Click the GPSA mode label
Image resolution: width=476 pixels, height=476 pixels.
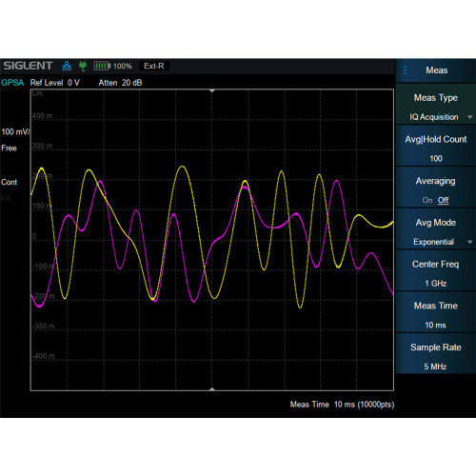(12, 83)
